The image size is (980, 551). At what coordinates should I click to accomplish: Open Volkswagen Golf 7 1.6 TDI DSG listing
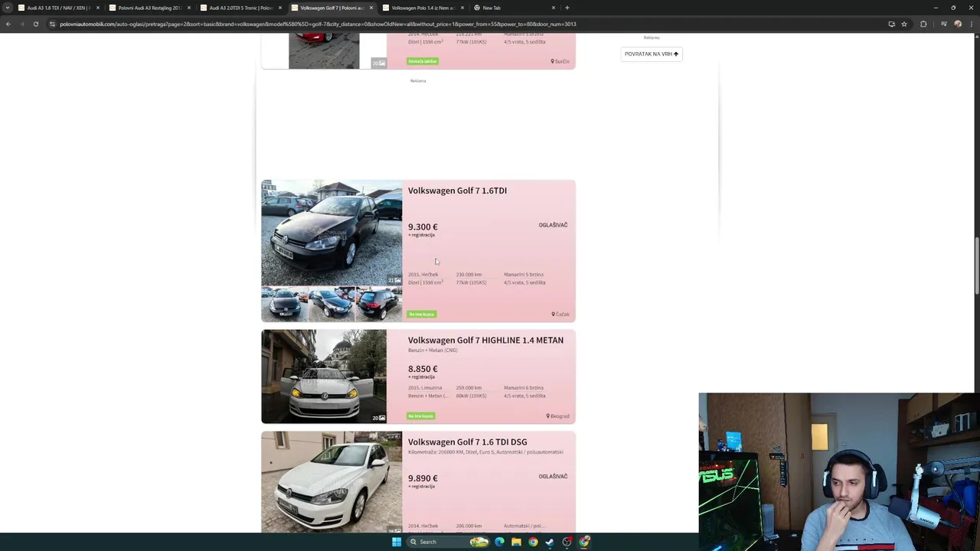click(x=467, y=442)
